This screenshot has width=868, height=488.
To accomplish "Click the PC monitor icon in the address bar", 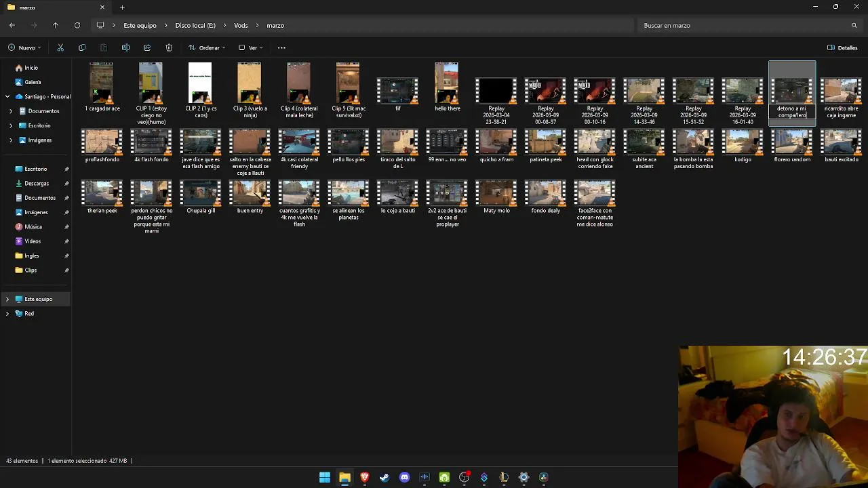I will point(100,25).
